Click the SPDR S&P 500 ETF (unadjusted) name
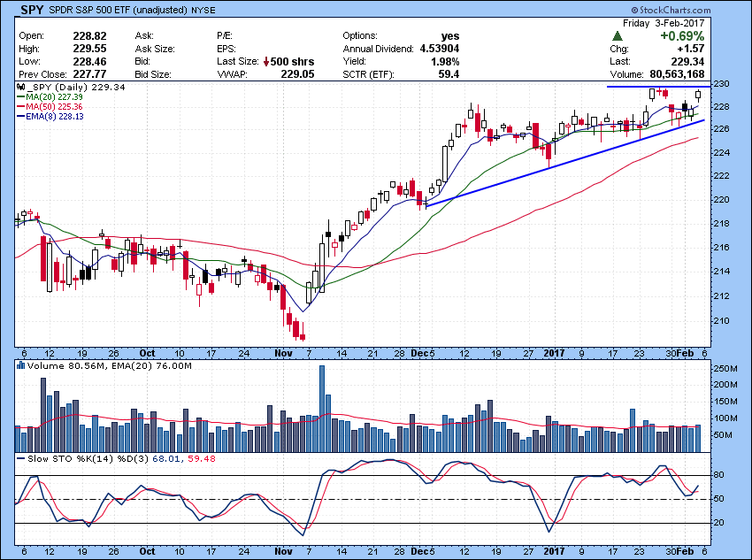Viewport: 752px width, 560px height. coord(118,10)
